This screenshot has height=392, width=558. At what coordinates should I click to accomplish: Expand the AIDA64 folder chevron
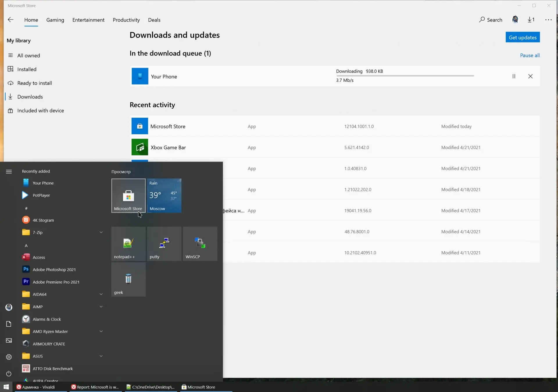(x=101, y=294)
